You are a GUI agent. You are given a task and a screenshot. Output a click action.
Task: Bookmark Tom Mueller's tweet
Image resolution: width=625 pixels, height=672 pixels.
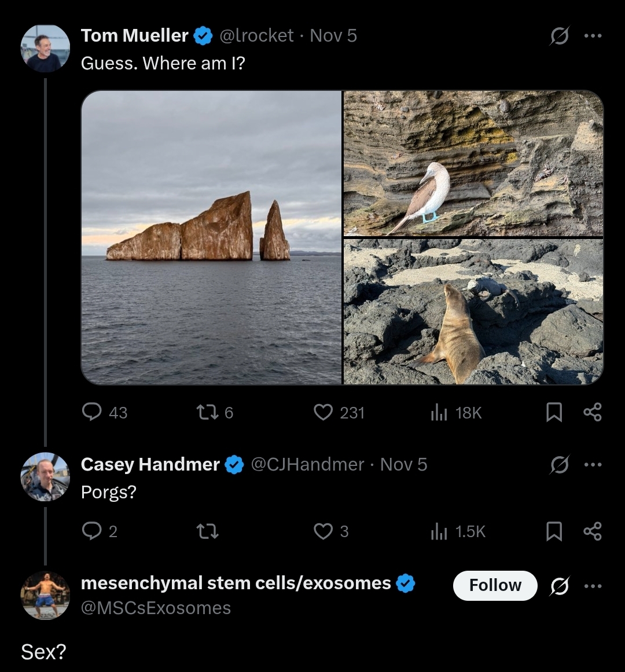coord(554,412)
